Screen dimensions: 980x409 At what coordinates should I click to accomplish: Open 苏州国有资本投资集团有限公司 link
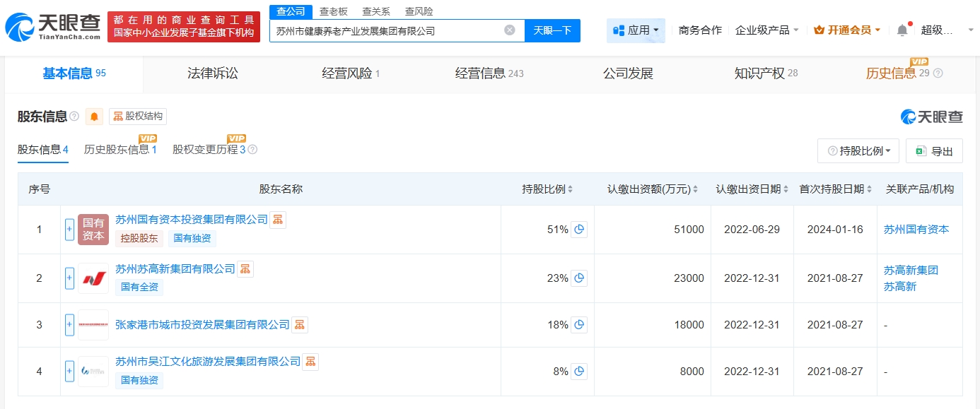click(192, 220)
